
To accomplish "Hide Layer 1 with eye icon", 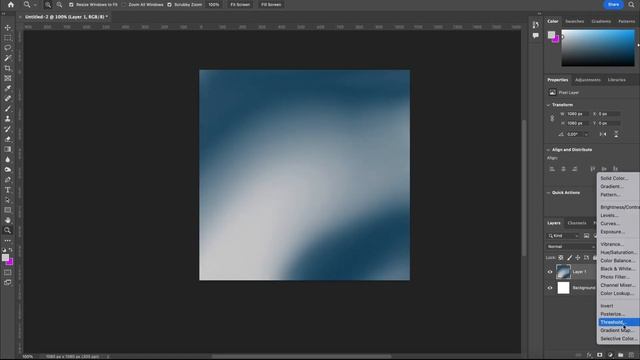I will pyautogui.click(x=550, y=272).
